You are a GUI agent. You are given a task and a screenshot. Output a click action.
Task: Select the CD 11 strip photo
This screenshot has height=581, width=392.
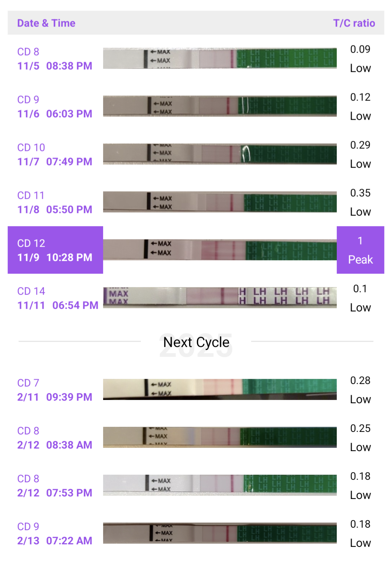point(220,202)
